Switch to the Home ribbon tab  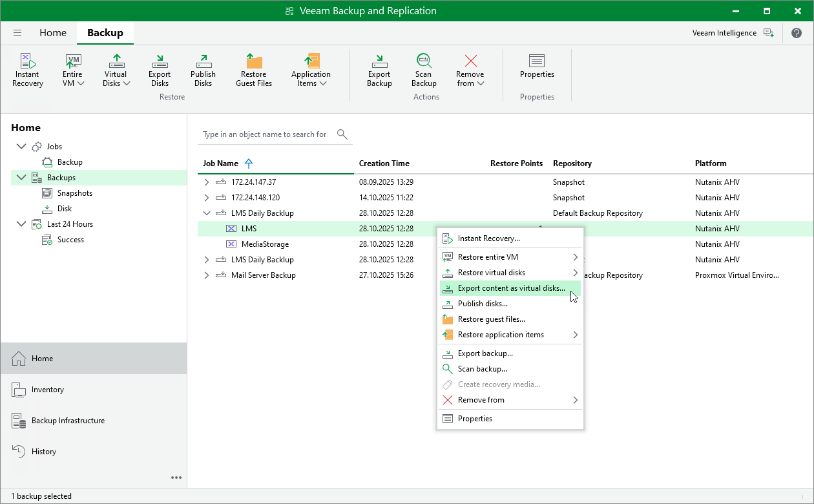[x=52, y=33]
